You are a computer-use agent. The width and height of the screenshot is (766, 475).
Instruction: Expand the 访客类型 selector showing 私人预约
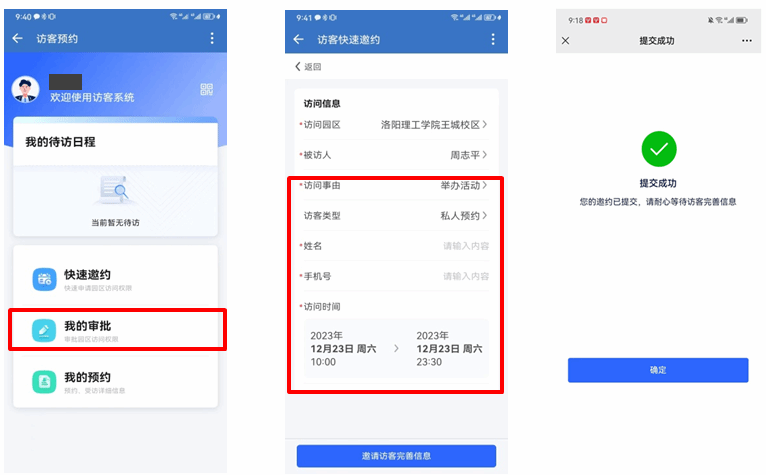tap(396, 216)
